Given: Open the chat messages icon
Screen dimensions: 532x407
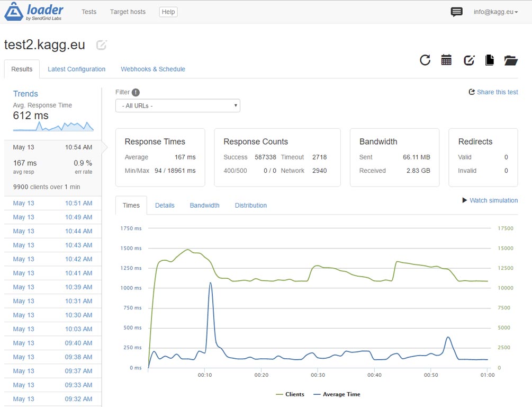Looking at the screenshot, I should click(x=456, y=12).
